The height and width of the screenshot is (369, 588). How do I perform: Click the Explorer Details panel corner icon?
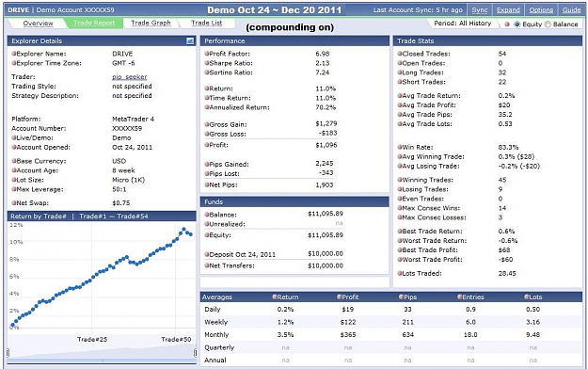tap(190, 40)
